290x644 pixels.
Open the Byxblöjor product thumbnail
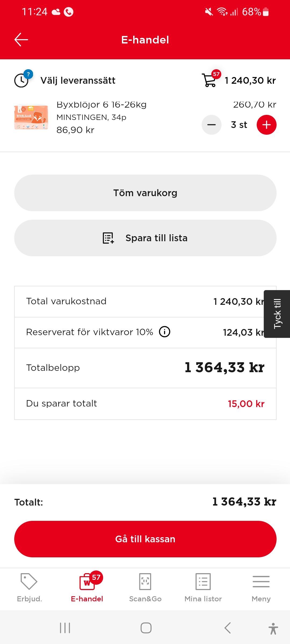(31, 117)
